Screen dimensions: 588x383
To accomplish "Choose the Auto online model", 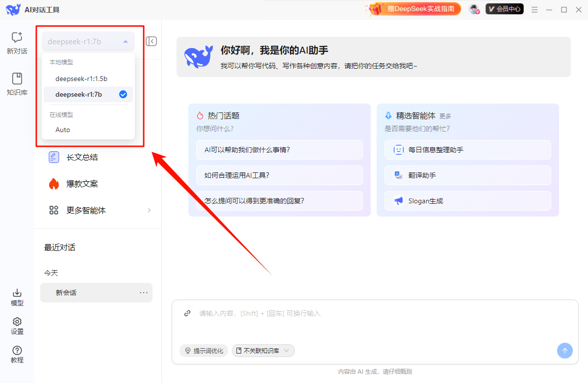I will tap(63, 130).
